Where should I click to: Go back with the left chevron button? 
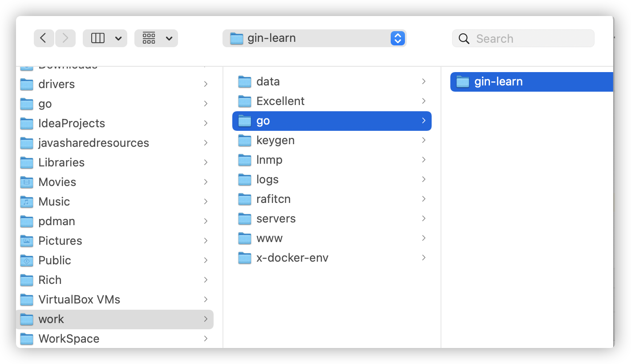click(x=44, y=38)
